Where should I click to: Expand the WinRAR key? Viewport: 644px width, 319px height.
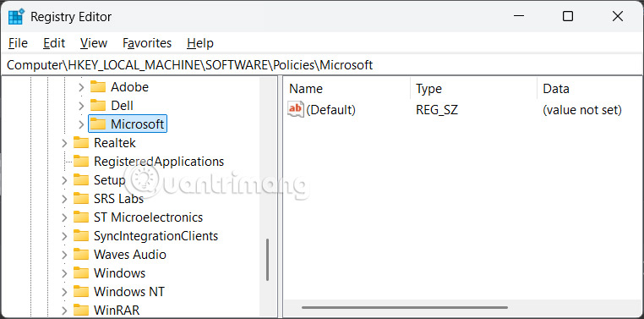pyautogui.click(x=64, y=311)
